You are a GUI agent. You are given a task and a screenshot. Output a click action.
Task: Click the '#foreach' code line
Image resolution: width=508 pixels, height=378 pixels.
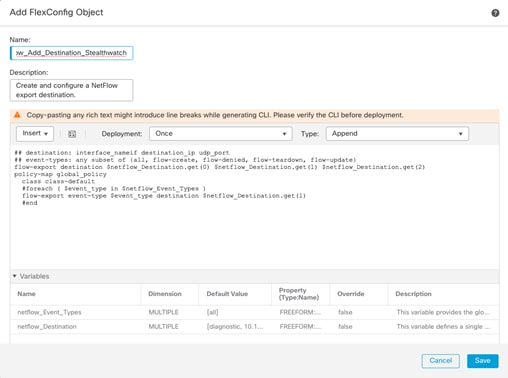point(114,189)
